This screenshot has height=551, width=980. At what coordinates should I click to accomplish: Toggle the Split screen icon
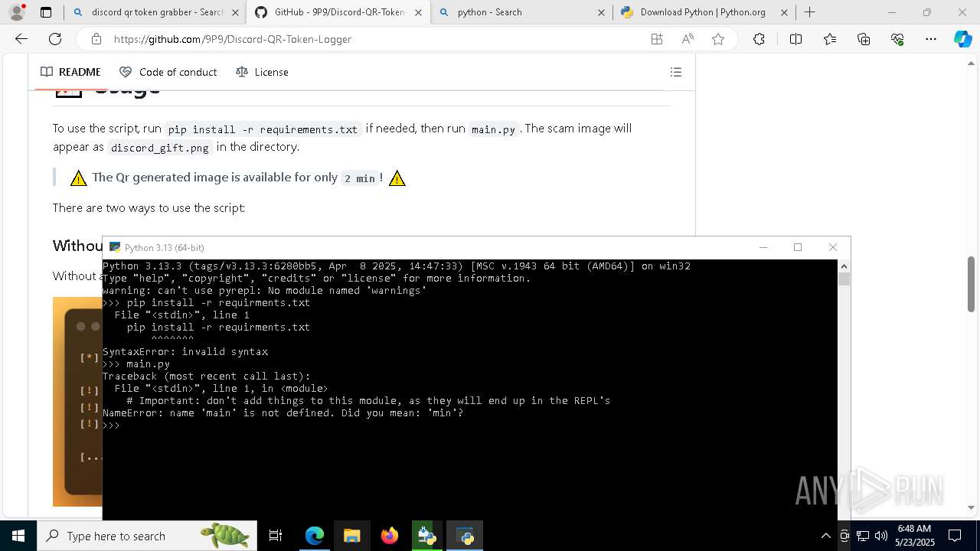pos(795,39)
